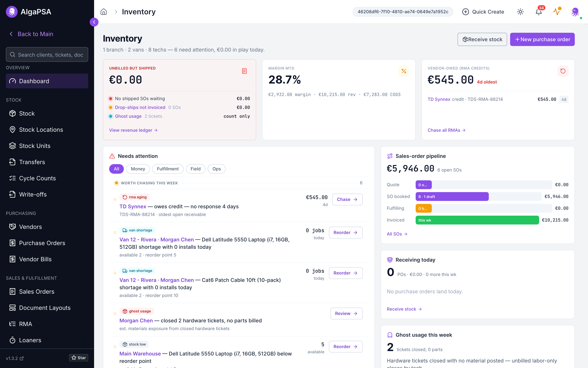Select the Fulfillment filter tab
588x368 pixels.
pos(168,169)
